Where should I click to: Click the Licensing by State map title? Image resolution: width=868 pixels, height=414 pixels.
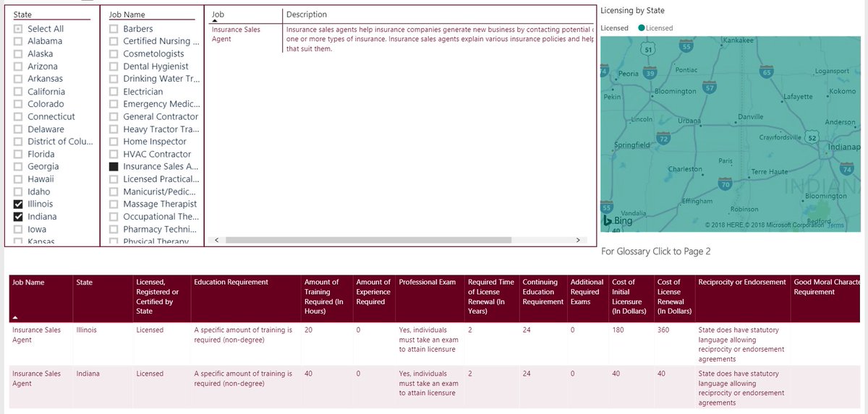[x=632, y=11]
